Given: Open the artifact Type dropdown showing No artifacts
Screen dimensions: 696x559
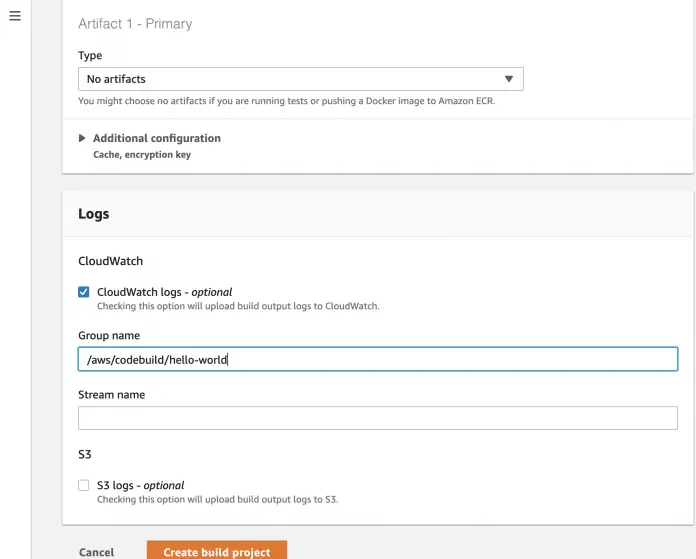Looking at the screenshot, I should (300, 79).
